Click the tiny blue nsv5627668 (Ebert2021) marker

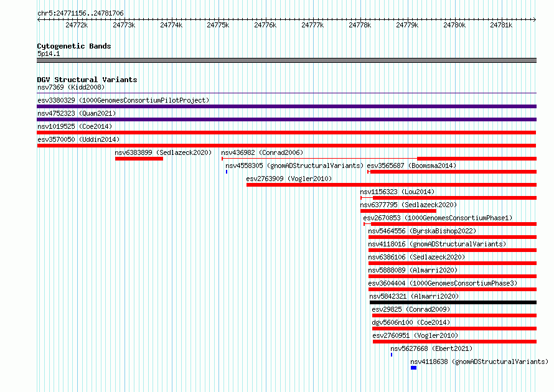click(392, 355)
